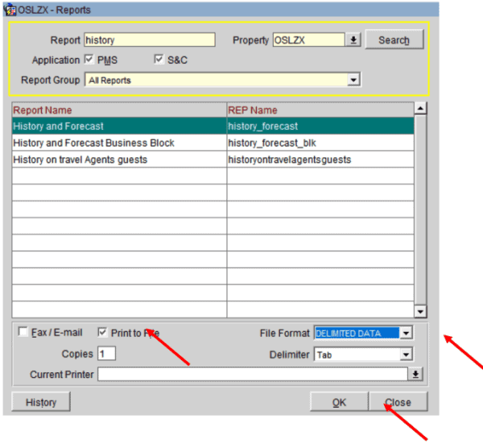
Task: Expand the Delimiter dropdown
Action: [406, 354]
